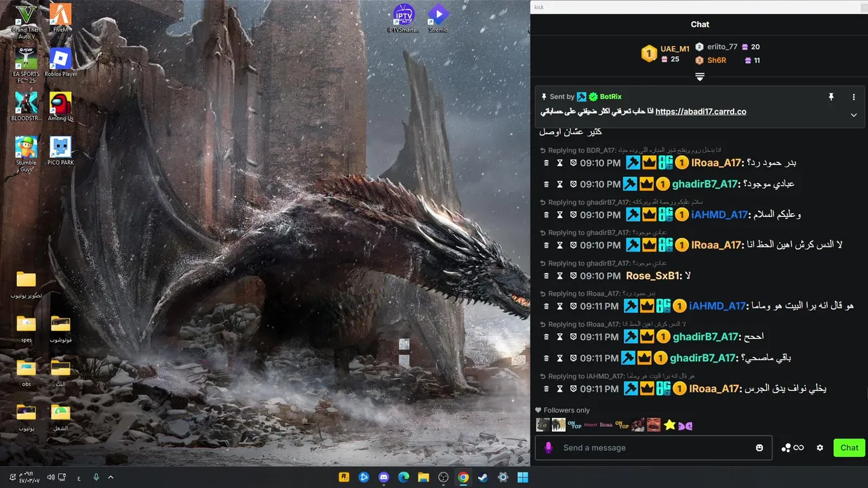Open Grand Theft Auto V desktop shortcut
868x488 pixels.
pyautogui.click(x=26, y=21)
